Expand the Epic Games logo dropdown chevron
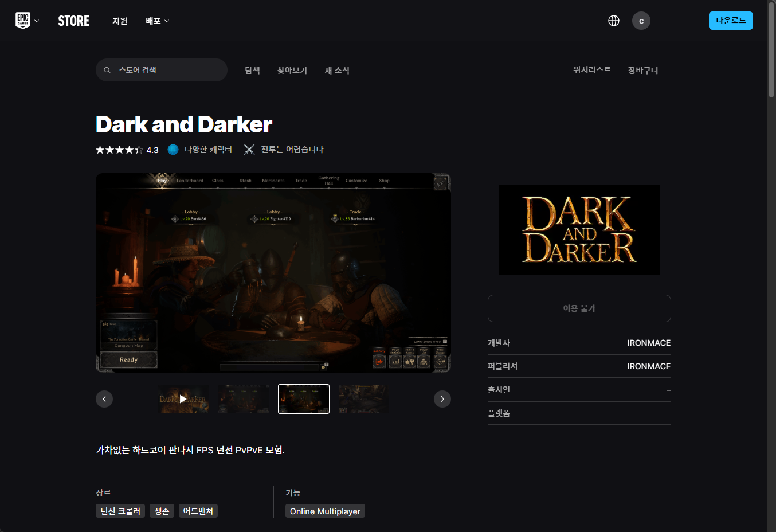 (37, 21)
